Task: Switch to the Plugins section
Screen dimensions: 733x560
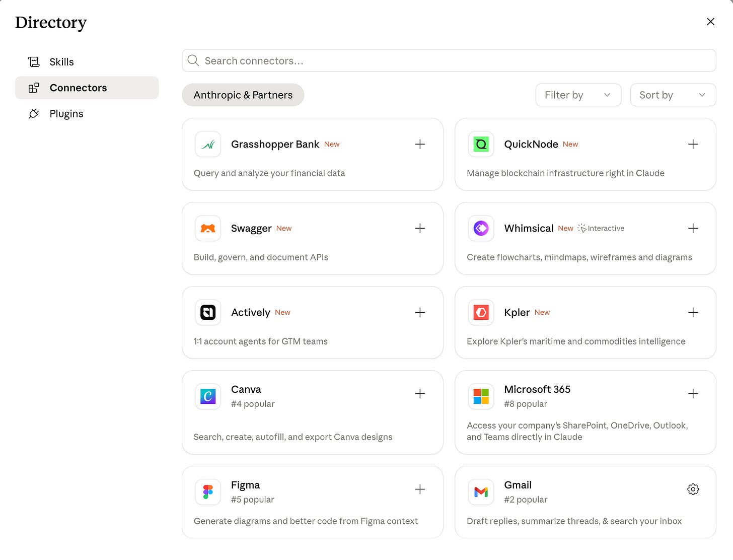Action: pyautogui.click(x=87, y=114)
